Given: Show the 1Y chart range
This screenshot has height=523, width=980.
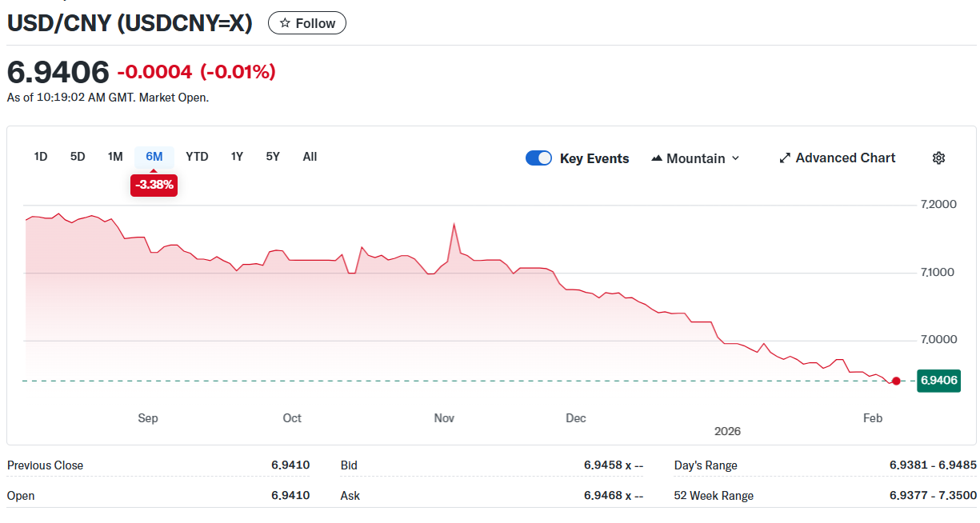Looking at the screenshot, I should 237,157.
